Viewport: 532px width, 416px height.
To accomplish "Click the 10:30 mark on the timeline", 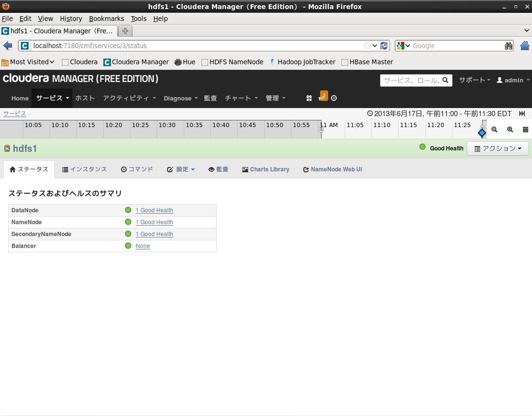I will pos(167,125).
